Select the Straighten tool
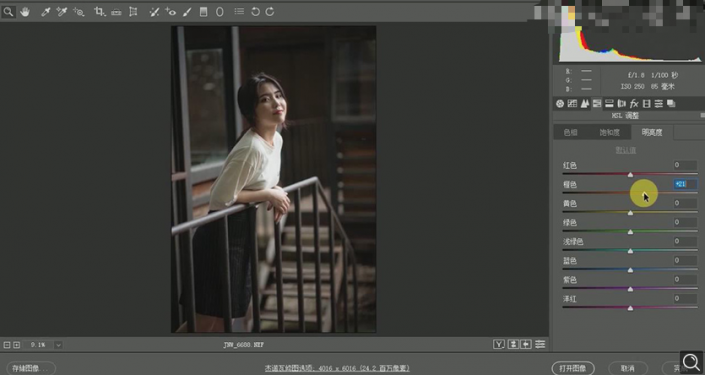Image resolution: width=705 pixels, height=375 pixels. [116, 12]
